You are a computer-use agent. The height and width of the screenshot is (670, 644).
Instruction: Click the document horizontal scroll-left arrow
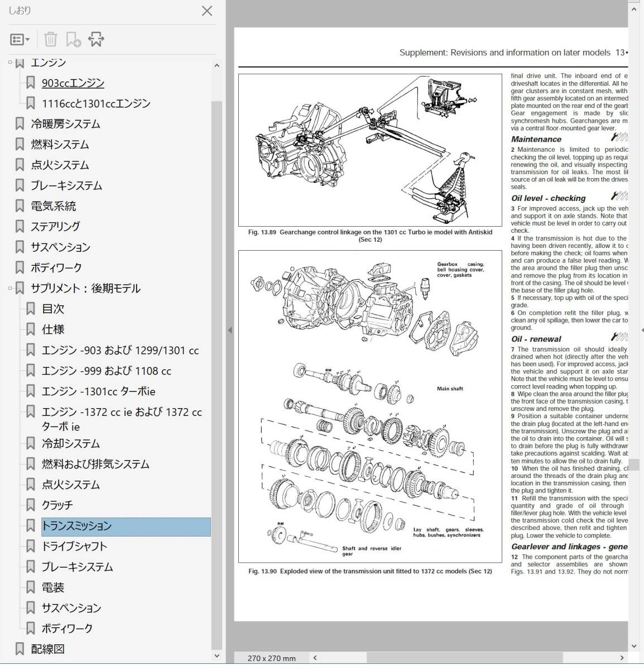tap(315, 658)
